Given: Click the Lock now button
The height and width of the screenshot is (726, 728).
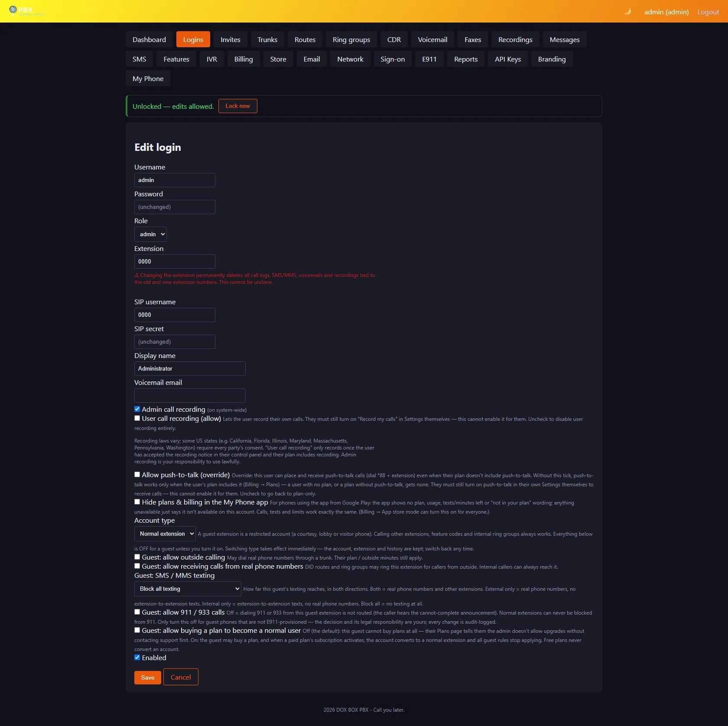Looking at the screenshot, I should (x=238, y=106).
